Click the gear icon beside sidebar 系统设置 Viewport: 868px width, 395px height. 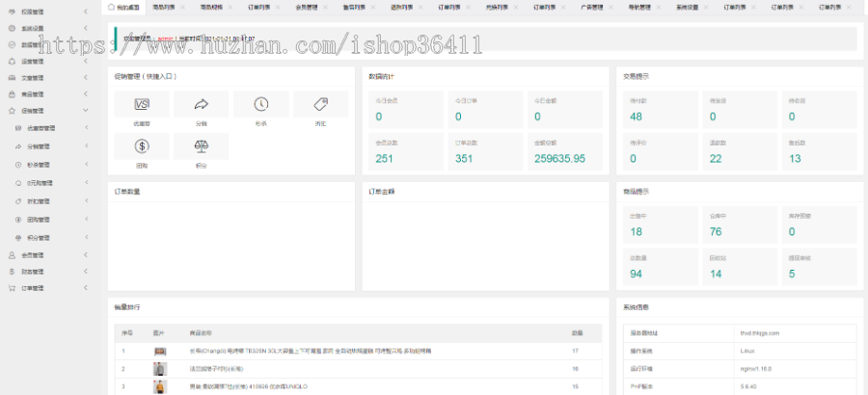(13, 28)
